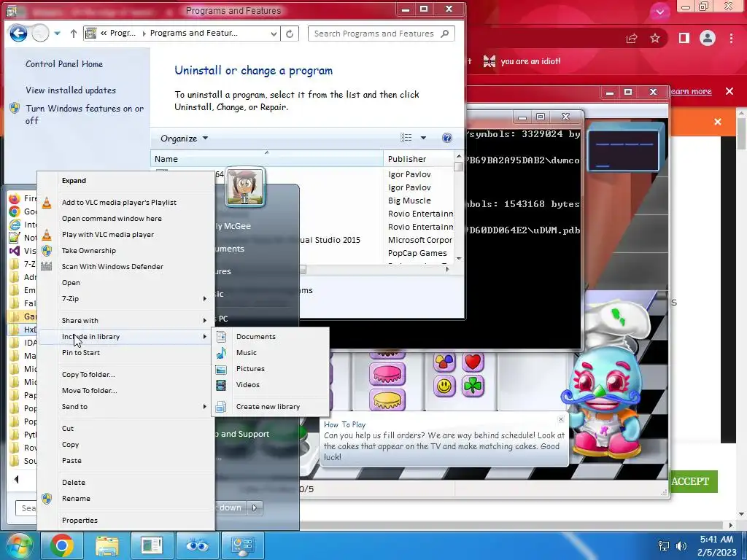
Task: Select the clover topping icon in the game
Action: (473, 386)
